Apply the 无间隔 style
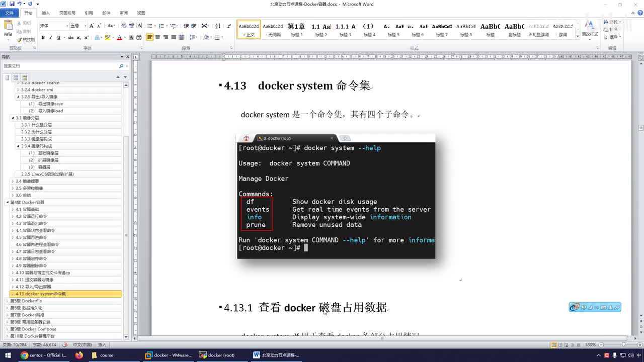The width and height of the screenshot is (644, 362). [273, 29]
